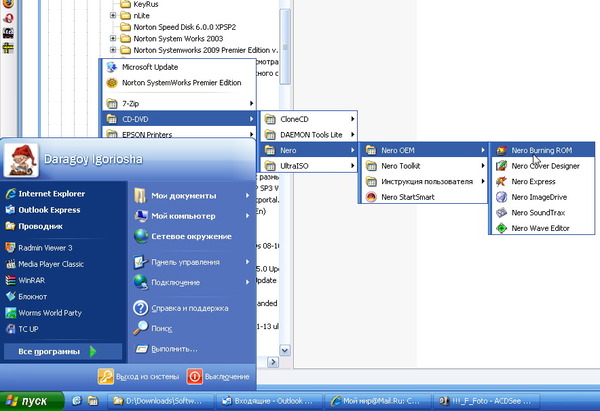
Task: Open the Nero submenu item
Action: click(309, 150)
